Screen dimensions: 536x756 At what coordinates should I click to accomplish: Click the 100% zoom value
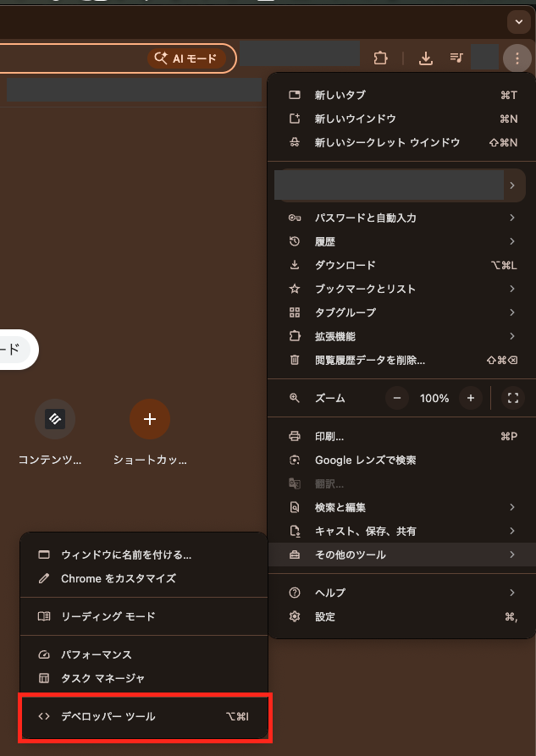point(434,398)
